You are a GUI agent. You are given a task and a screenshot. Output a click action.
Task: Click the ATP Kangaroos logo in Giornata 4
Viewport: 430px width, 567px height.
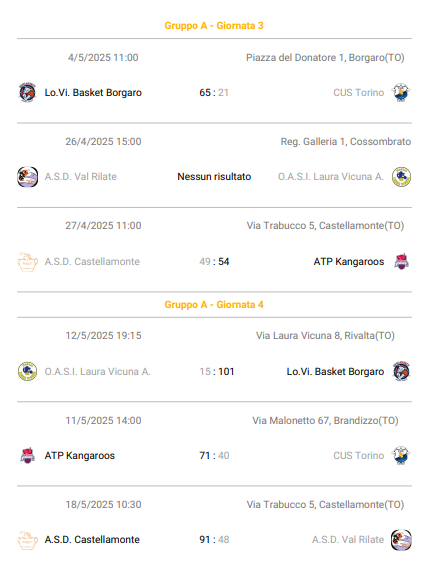(x=27, y=456)
